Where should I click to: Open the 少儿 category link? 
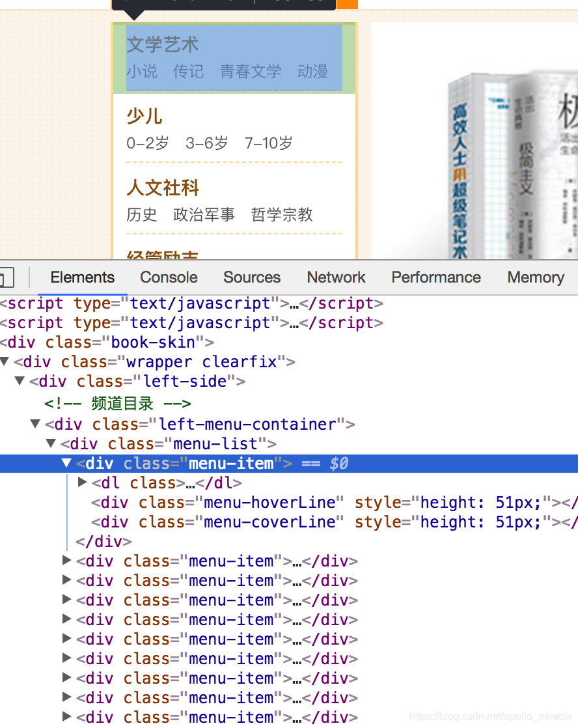coord(144,116)
